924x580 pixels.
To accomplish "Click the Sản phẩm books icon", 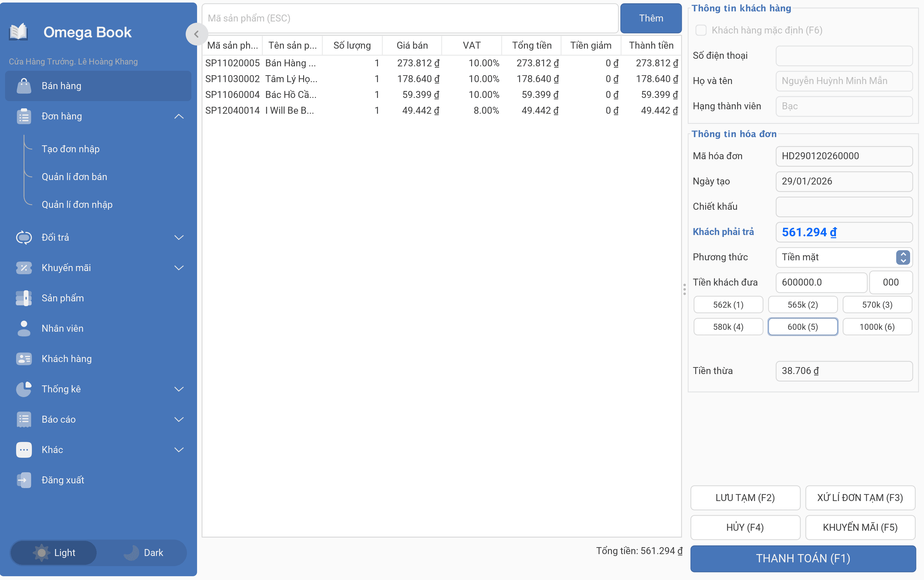I will tap(24, 298).
